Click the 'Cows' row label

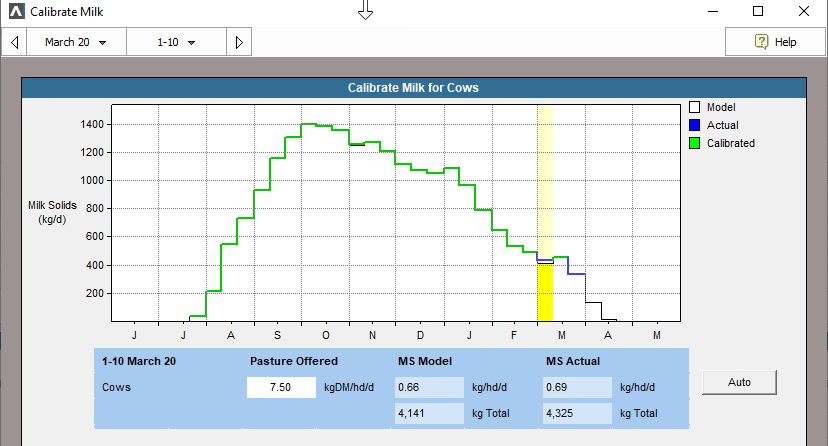click(x=116, y=387)
